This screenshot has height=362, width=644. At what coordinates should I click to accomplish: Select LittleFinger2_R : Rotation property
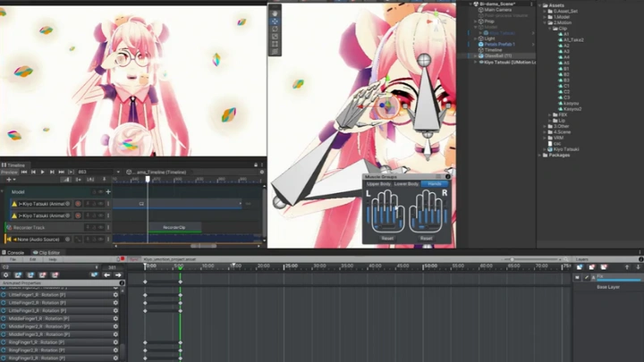pos(37,302)
